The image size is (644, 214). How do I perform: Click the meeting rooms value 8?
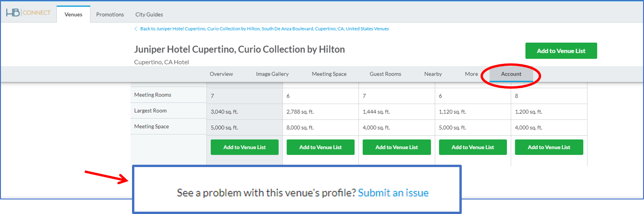tap(549, 96)
